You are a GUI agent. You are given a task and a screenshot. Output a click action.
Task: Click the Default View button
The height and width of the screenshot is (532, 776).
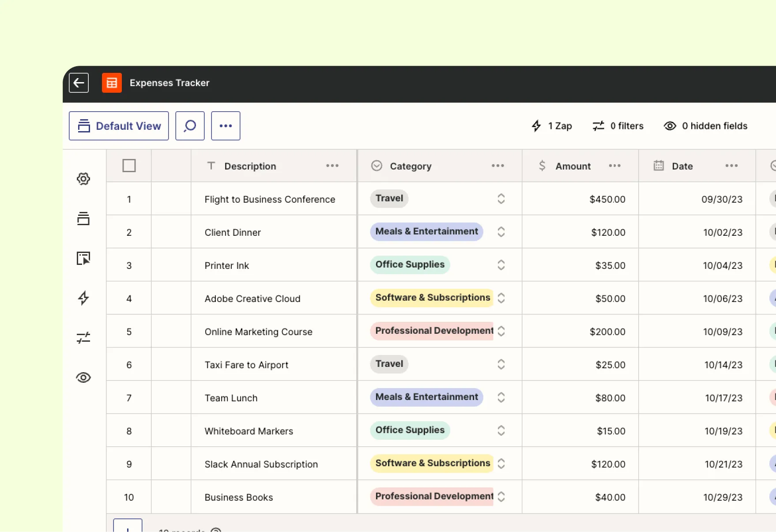tap(118, 126)
